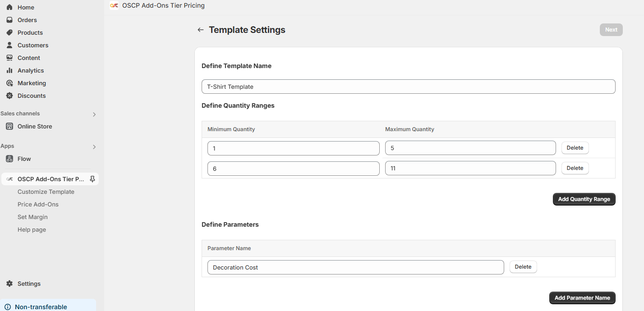This screenshot has width=644, height=311.
Task: Click the pin icon beside OSCP app
Action: 92,179
